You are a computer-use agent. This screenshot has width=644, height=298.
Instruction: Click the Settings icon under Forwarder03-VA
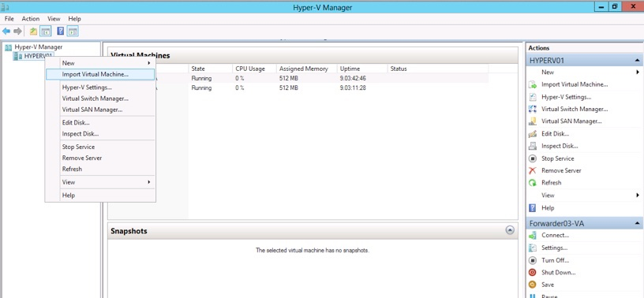533,248
